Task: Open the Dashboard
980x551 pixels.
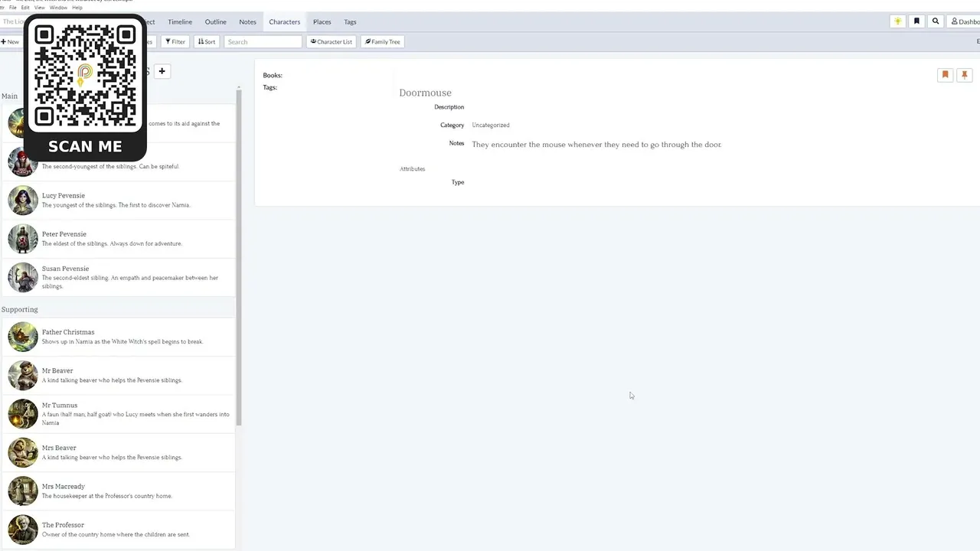Action: [965, 21]
